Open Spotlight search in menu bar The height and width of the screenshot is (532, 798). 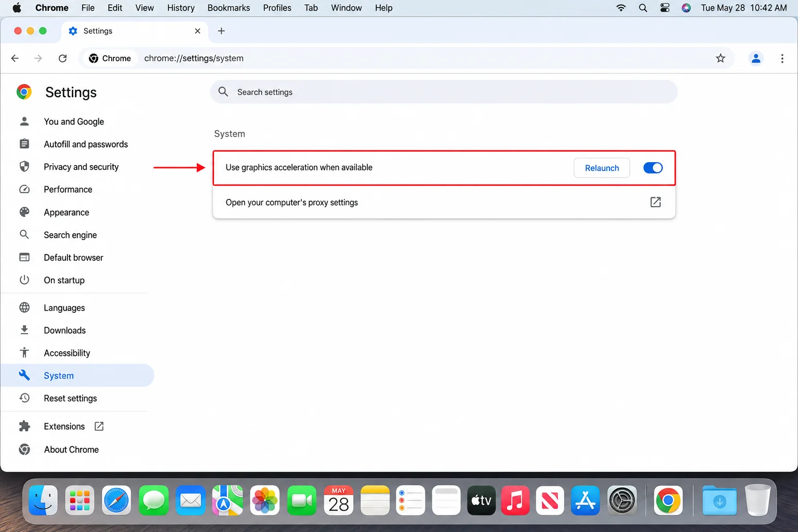point(643,8)
